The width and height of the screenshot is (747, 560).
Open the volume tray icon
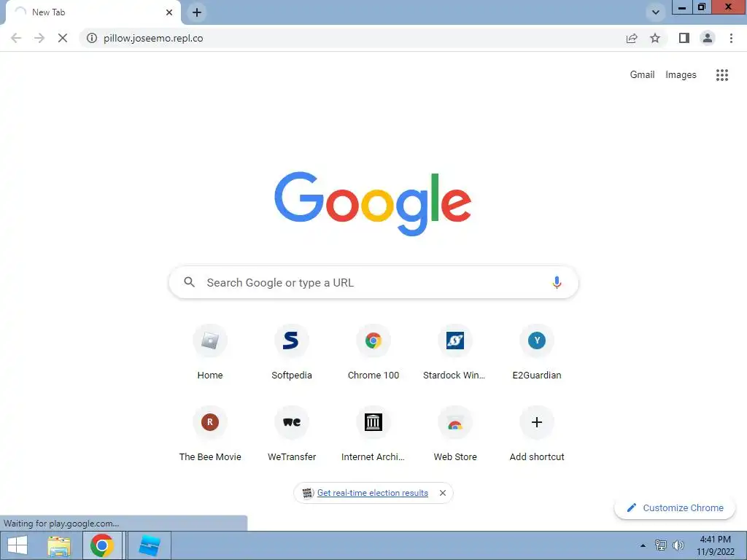678,545
